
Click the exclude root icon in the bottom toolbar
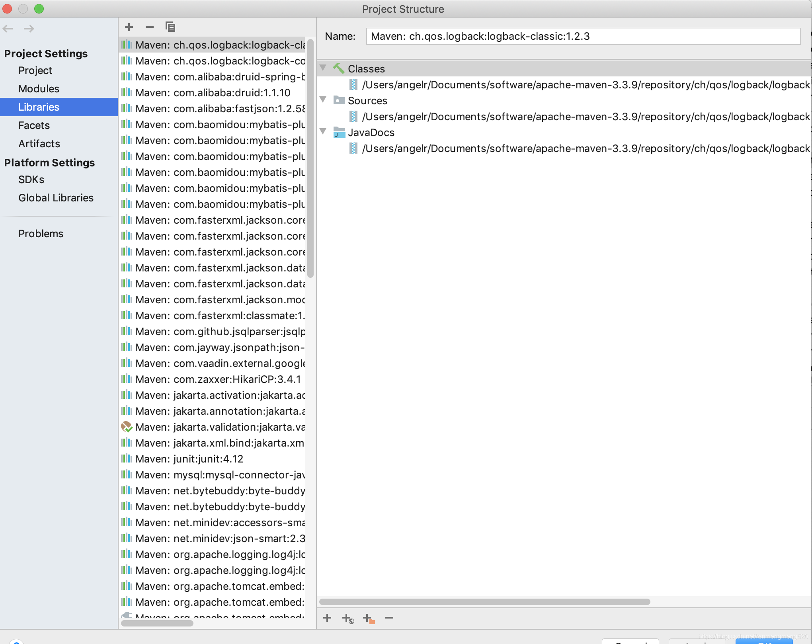(x=369, y=619)
